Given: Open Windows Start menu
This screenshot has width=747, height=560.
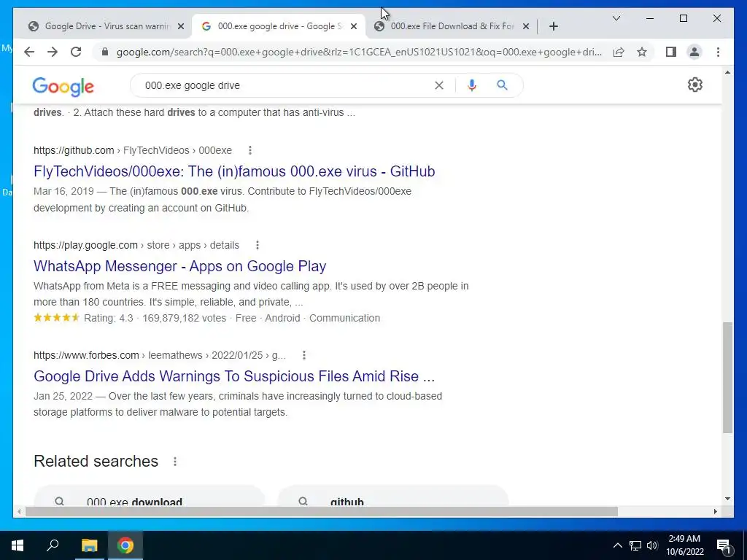Looking at the screenshot, I should pos(18,545).
